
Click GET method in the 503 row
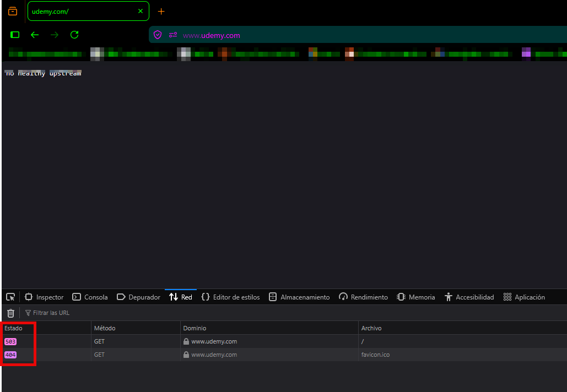[x=99, y=341]
